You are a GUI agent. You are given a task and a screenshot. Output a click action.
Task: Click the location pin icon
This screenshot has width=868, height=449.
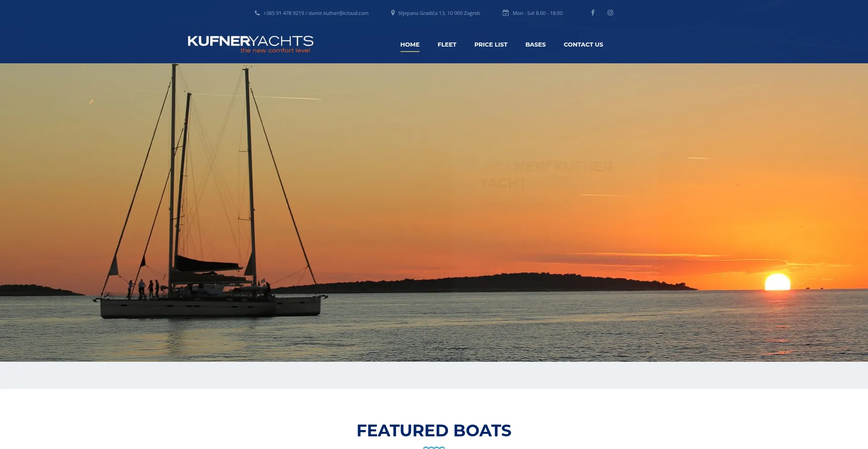click(x=393, y=13)
